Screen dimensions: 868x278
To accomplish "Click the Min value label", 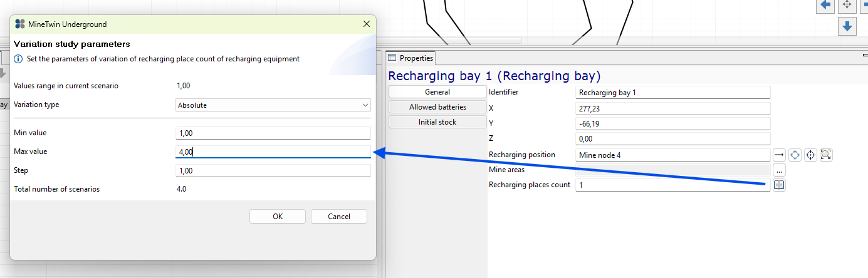I will click(30, 133).
